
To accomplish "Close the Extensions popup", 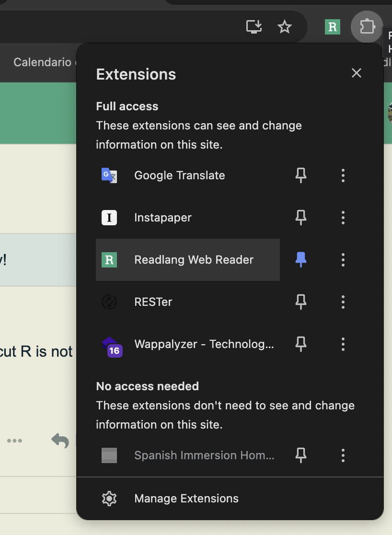I will tap(356, 73).
